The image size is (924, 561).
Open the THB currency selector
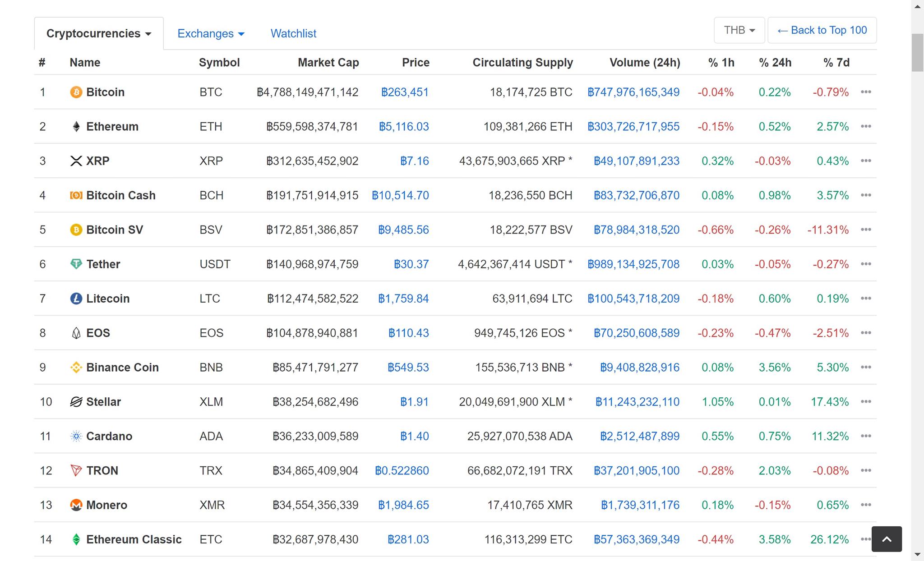(x=739, y=30)
